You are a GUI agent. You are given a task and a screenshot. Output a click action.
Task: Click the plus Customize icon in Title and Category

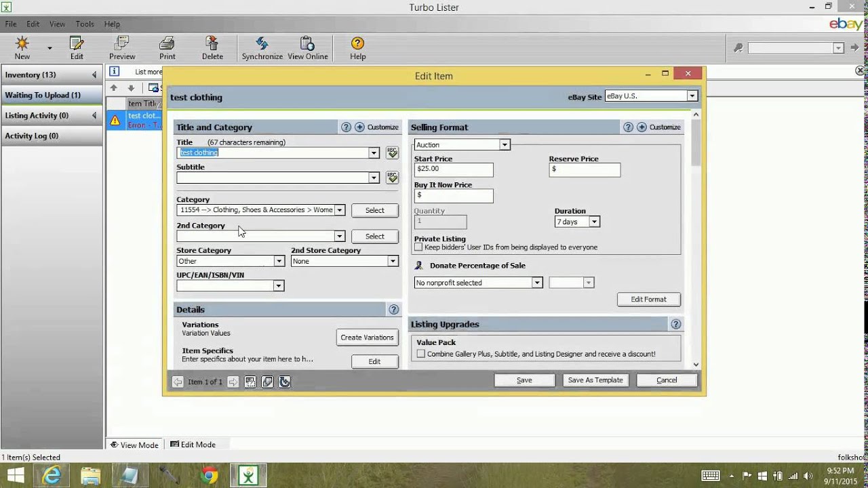pos(359,127)
